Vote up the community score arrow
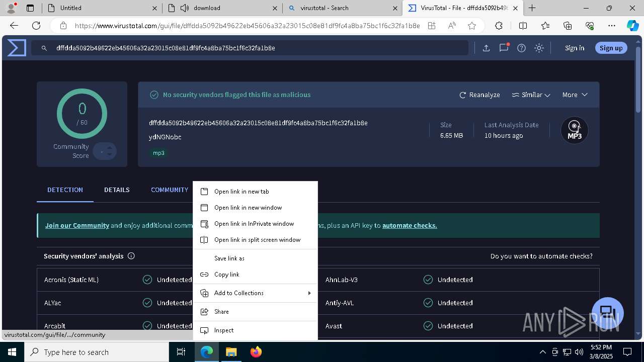 (109, 147)
